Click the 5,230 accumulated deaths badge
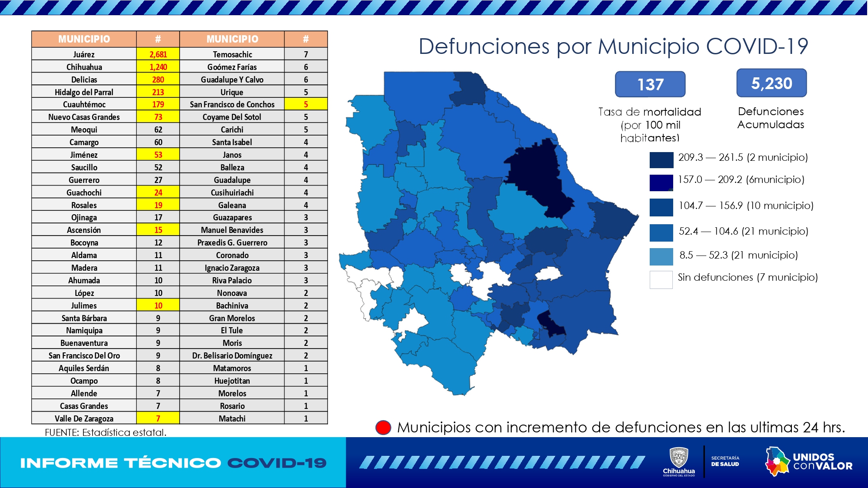This screenshot has height=488, width=868. coord(771,83)
